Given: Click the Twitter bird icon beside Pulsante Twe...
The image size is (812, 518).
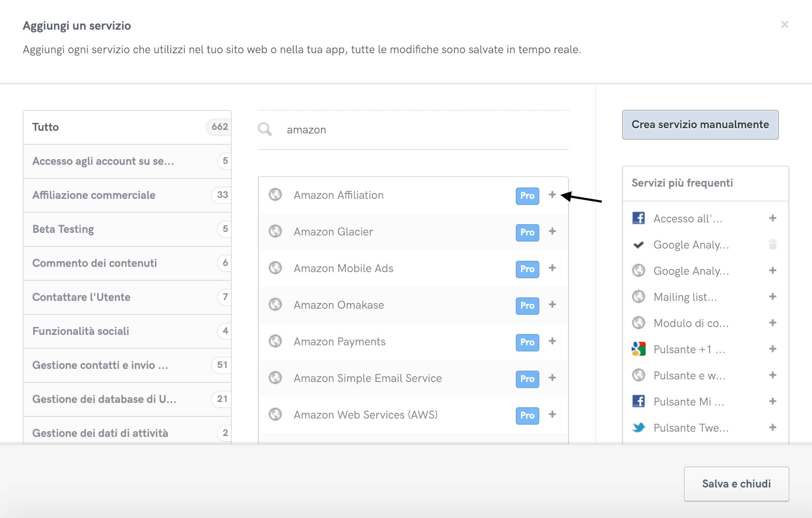Looking at the screenshot, I should (638, 428).
